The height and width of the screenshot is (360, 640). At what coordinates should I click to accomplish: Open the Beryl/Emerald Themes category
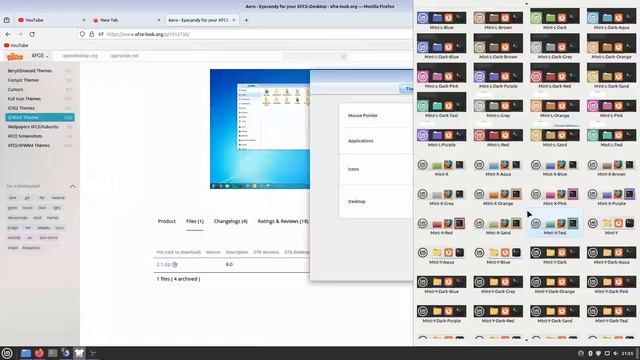click(x=30, y=71)
